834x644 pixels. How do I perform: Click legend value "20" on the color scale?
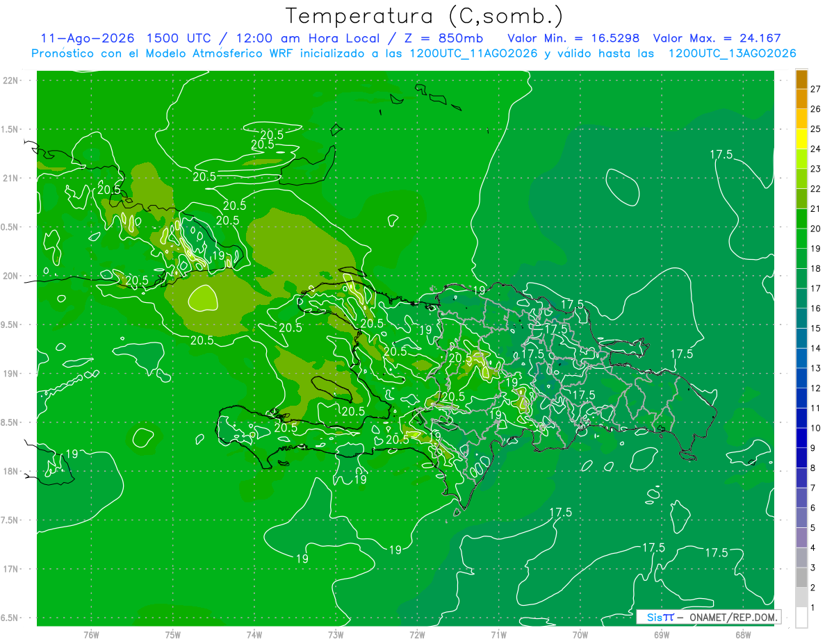pyautogui.click(x=816, y=229)
